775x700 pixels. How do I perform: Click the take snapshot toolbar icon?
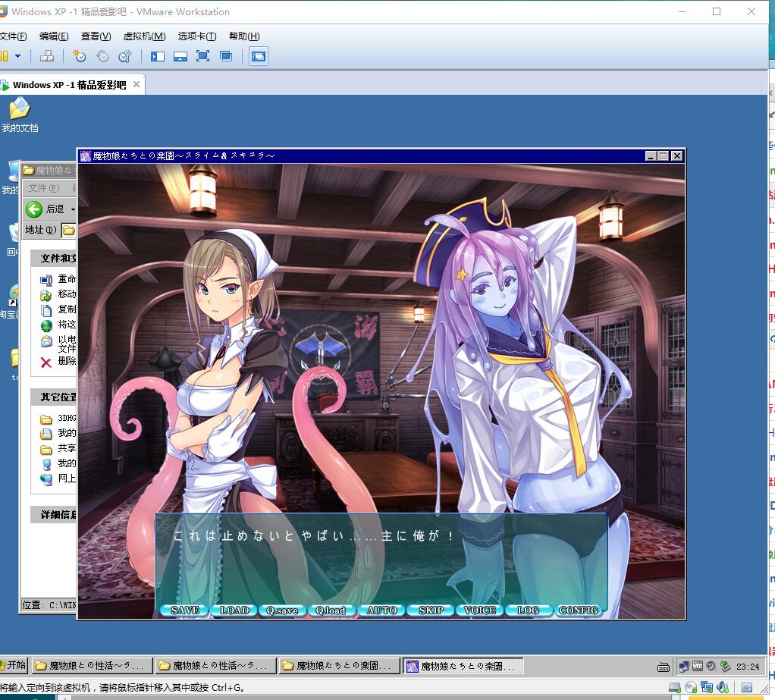pyautogui.click(x=79, y=56)
